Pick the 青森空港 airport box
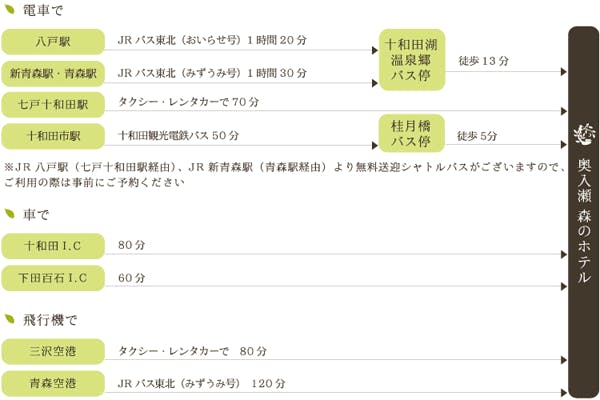 coord(54,382)
